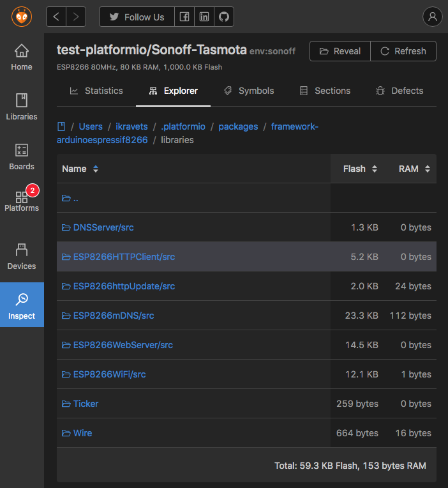Open Libraries in the sidebar
This screenshot has height=488, width=448.
[x=22, y=107]
